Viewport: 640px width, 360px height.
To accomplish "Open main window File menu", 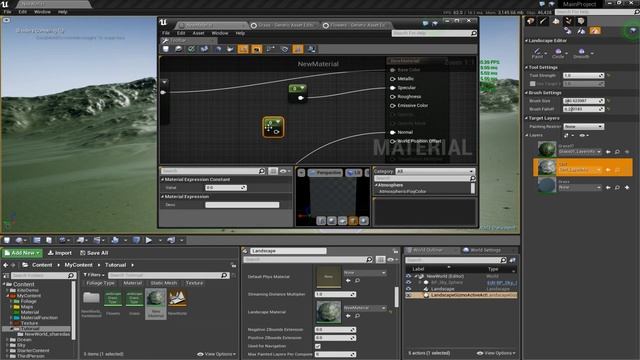I will (x=7, y=12).
